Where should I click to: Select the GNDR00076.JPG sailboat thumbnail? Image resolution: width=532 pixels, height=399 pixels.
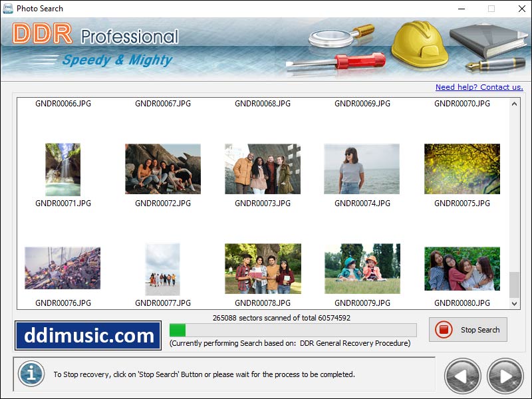coord(63,269)
